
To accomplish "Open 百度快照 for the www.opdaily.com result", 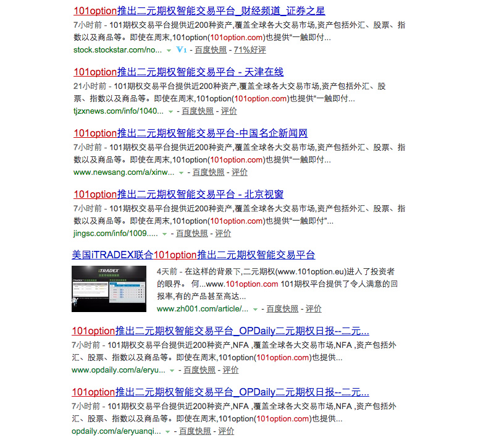I will click(x=199, y=370).
